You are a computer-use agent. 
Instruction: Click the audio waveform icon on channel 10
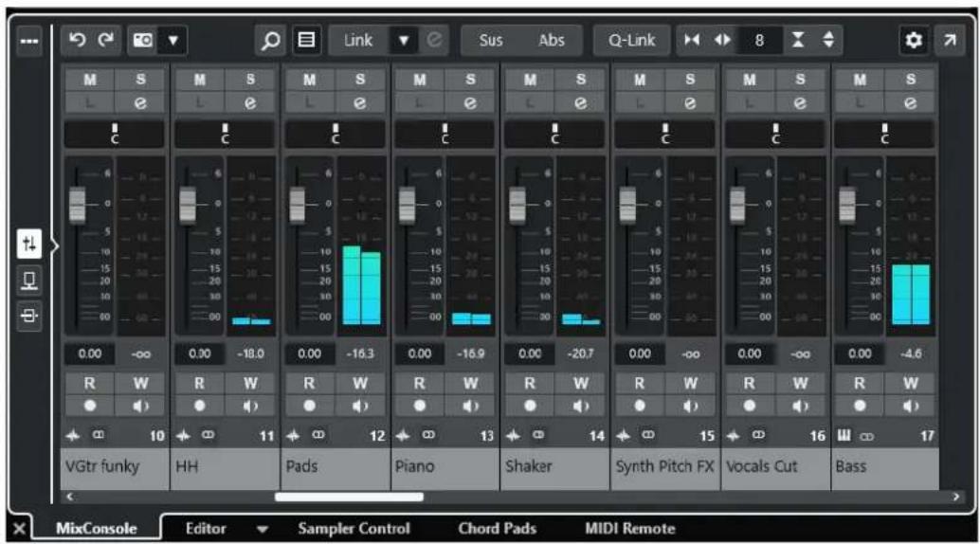coord(73,435)
